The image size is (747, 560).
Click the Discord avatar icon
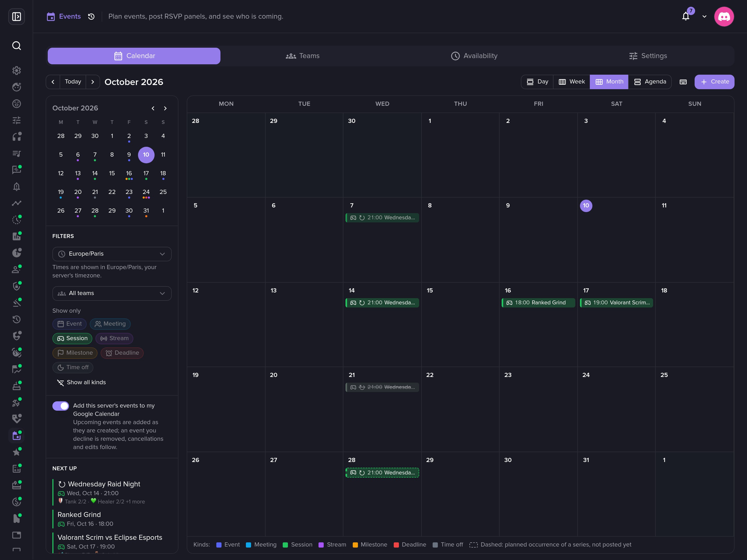(724, 17)
